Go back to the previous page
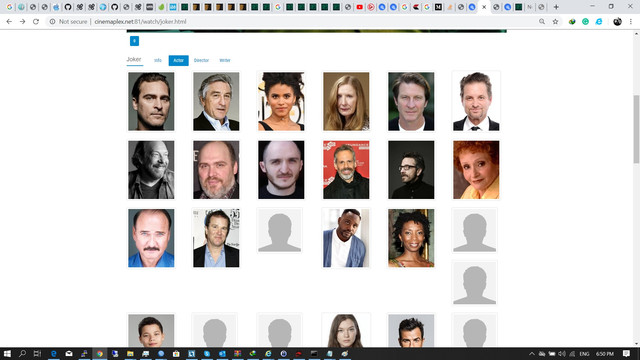This screenshot has width=640, height=360. pos(9,22)
